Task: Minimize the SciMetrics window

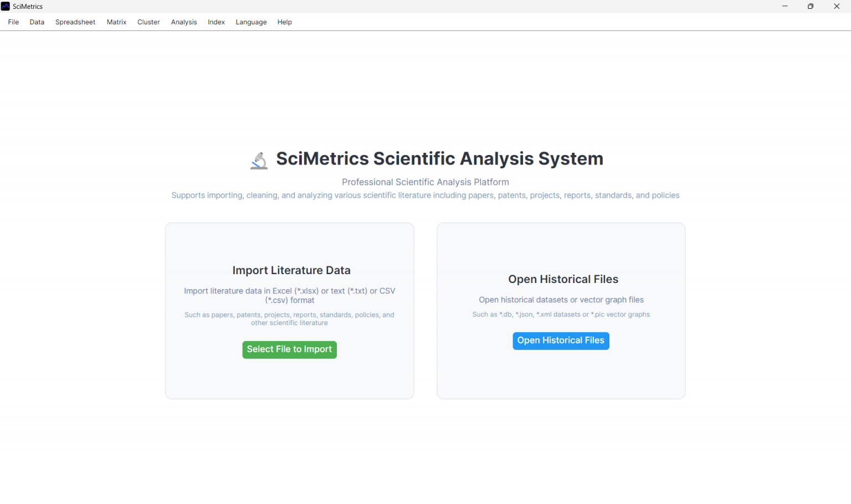Action: click(x=785, y=6)
